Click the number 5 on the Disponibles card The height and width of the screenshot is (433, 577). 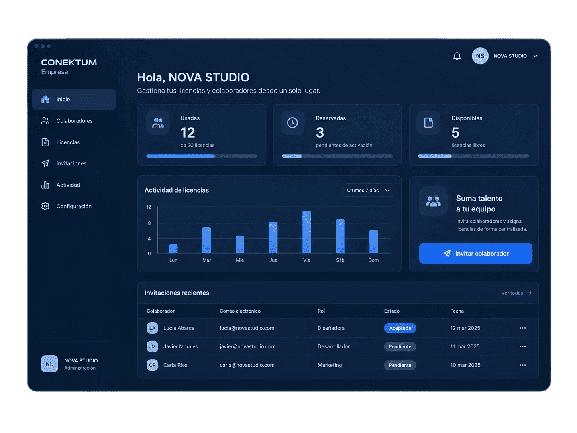(x=456, y=132)
